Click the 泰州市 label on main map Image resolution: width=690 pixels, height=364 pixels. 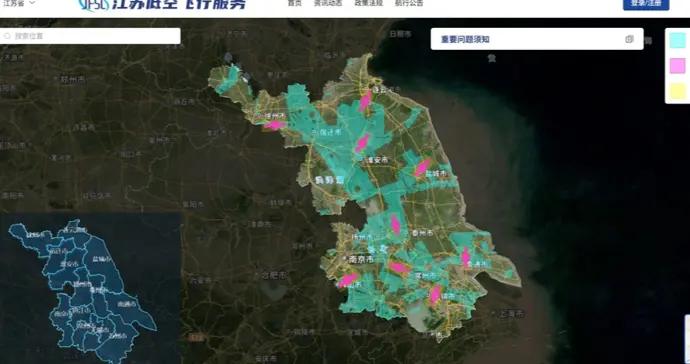[x=422, y=233]
